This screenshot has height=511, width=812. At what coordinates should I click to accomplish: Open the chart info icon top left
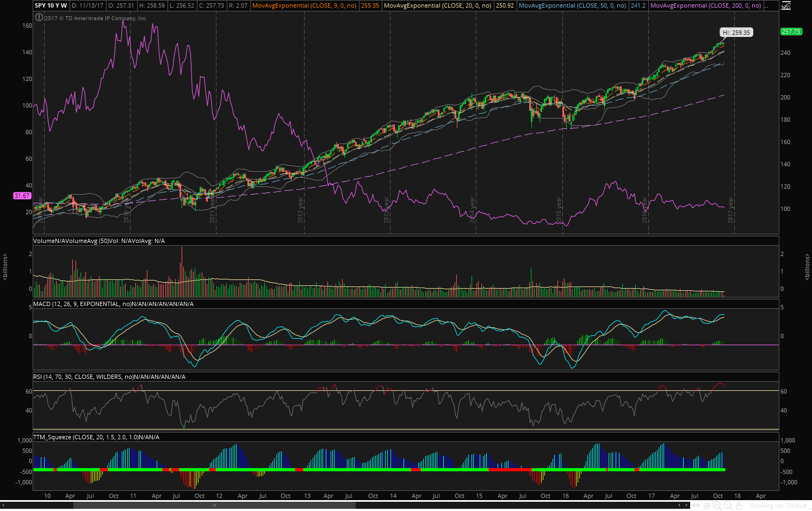(38, 17)
